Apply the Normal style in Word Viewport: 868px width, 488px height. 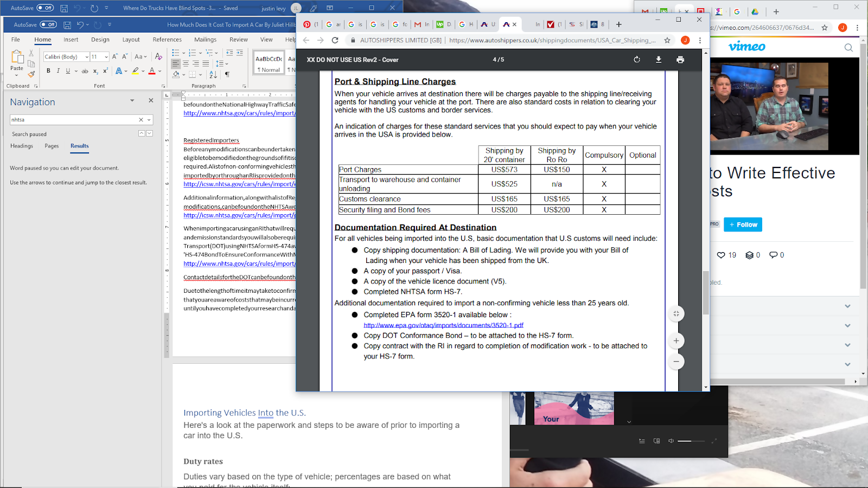click(x=269, y=63)
